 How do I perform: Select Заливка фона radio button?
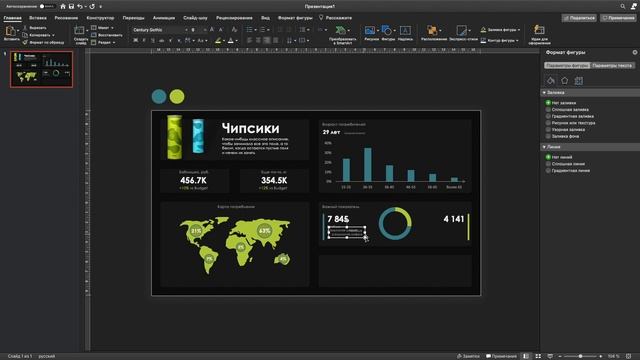click(548, 136)
